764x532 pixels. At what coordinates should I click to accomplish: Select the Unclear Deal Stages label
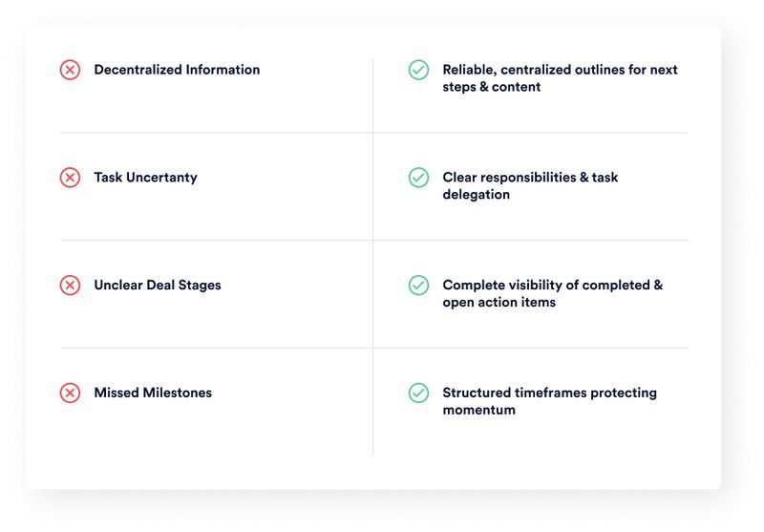click(158, 285)
